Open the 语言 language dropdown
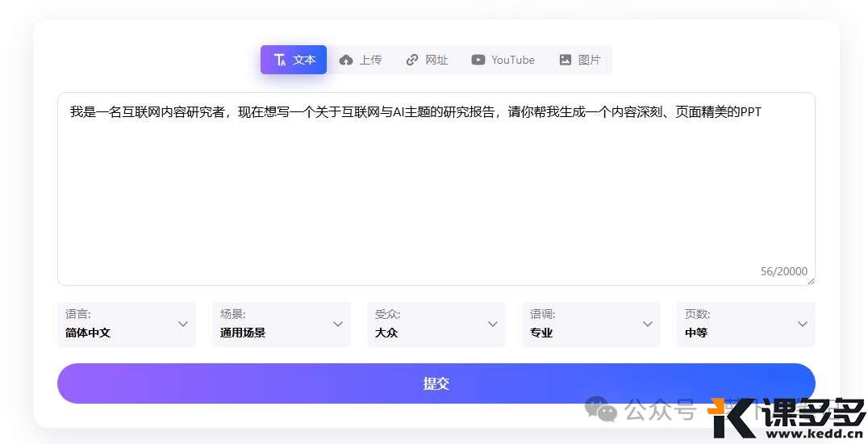This screenshot has height=444, width=868. click(127, 325)
